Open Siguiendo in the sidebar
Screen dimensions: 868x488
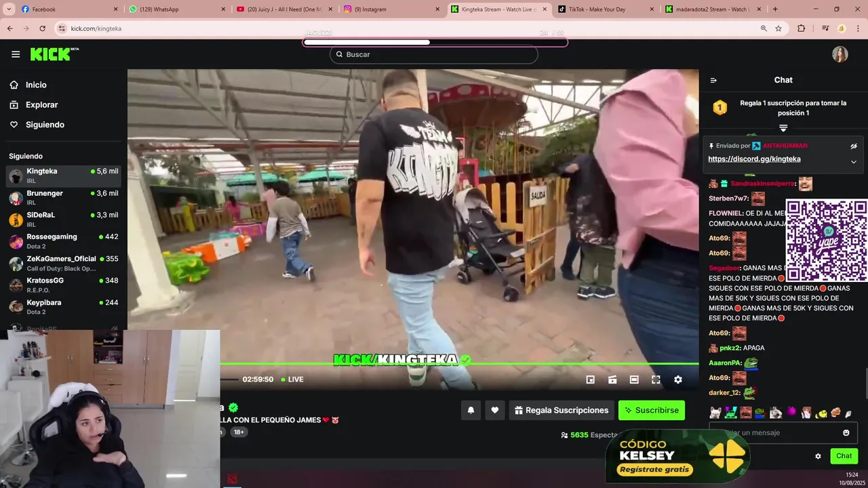(37, 125)
